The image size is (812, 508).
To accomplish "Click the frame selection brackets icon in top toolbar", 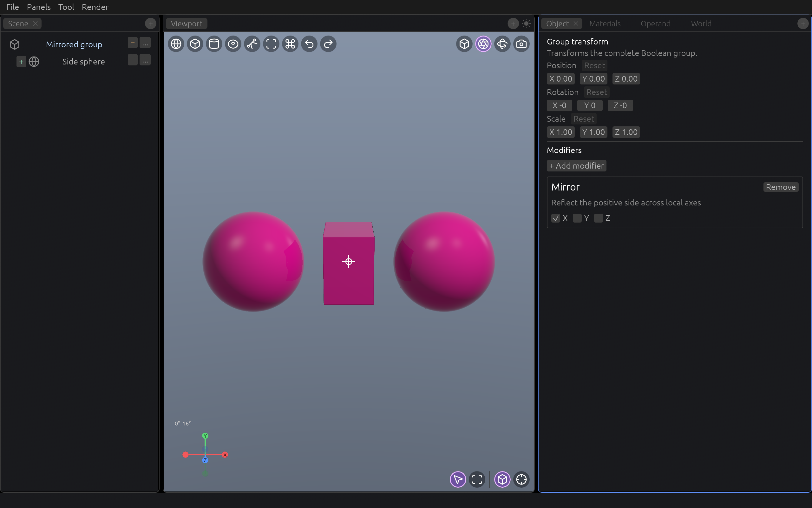I will [271, 44].
